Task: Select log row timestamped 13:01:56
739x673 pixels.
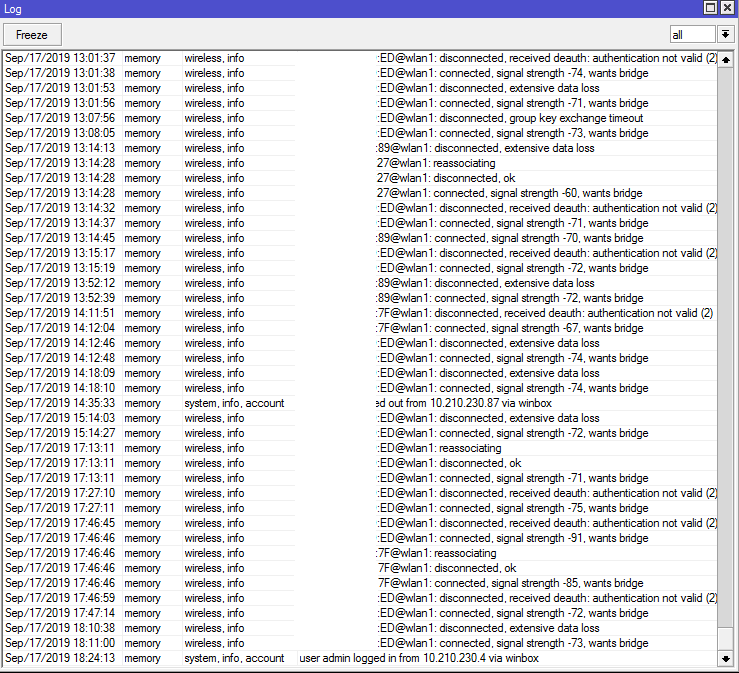Action: [x=361, y=103]
